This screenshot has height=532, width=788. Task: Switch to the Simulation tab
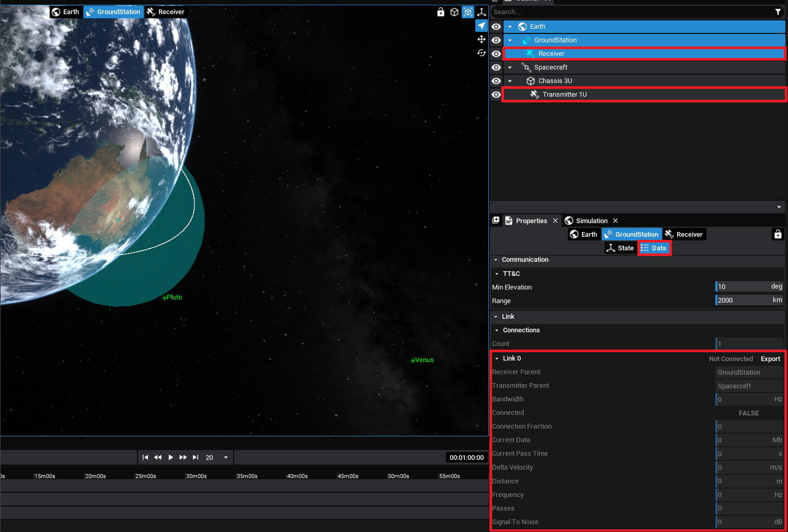591,221
